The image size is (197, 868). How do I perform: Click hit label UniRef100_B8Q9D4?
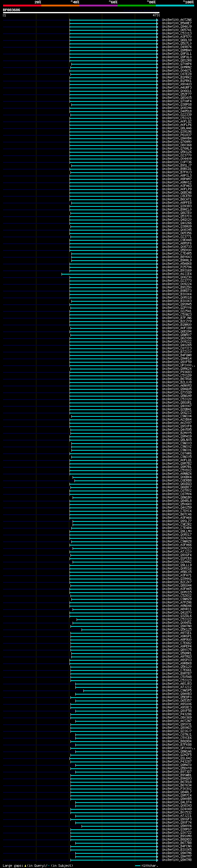pyautogui.click(x=176, y=741)
